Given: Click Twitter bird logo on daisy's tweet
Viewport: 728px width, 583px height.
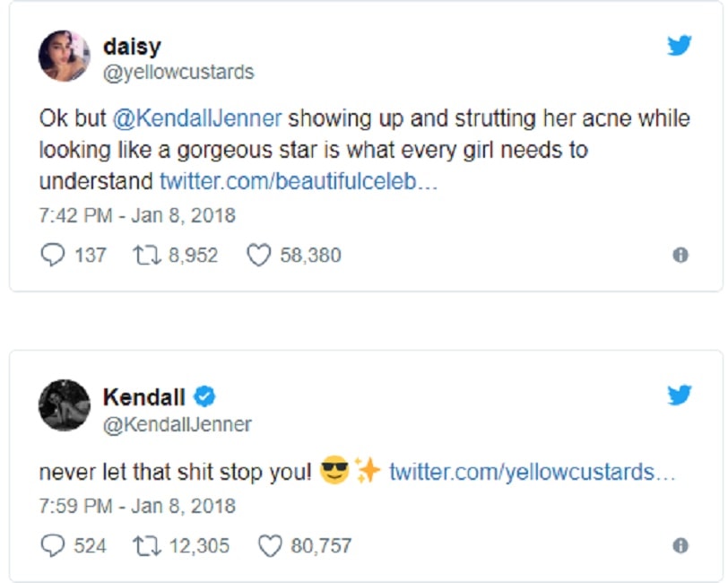Looking at the screenshot, I should coord(680,47).
